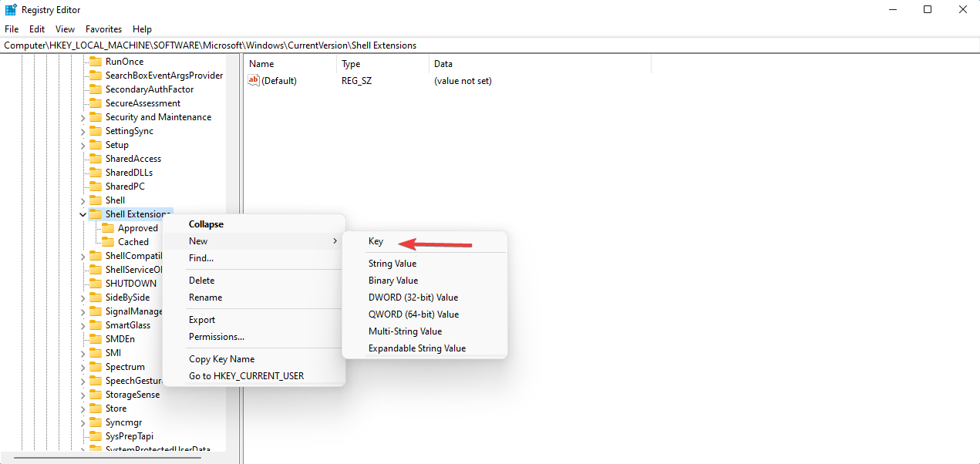Expand the SettingSync key arrow
The width and height of the screenshot is (980, 464).
tap(83, 131)
